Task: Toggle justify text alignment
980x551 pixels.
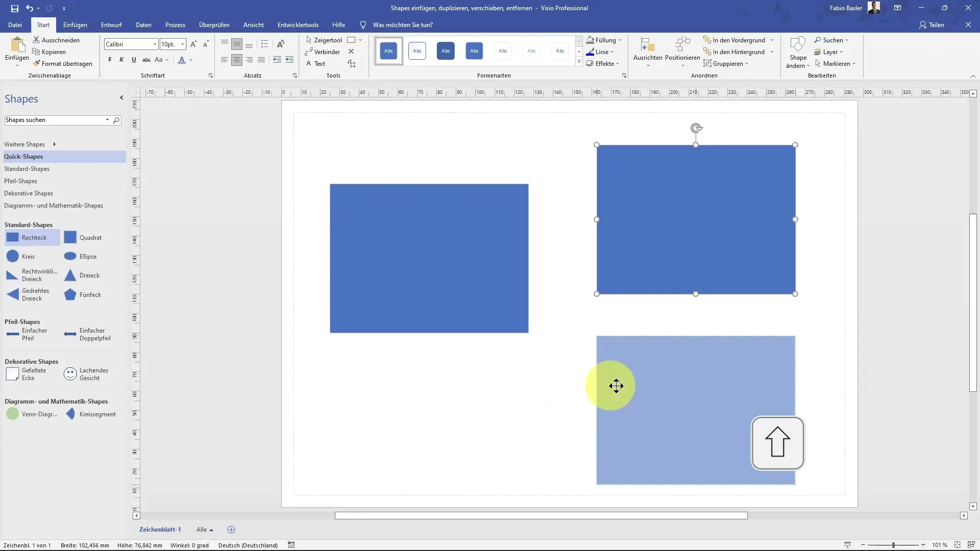Action: point(261,60)
